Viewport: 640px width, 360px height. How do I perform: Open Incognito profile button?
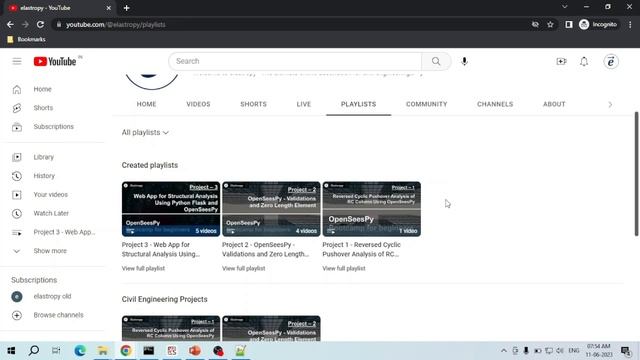point(598,24)
